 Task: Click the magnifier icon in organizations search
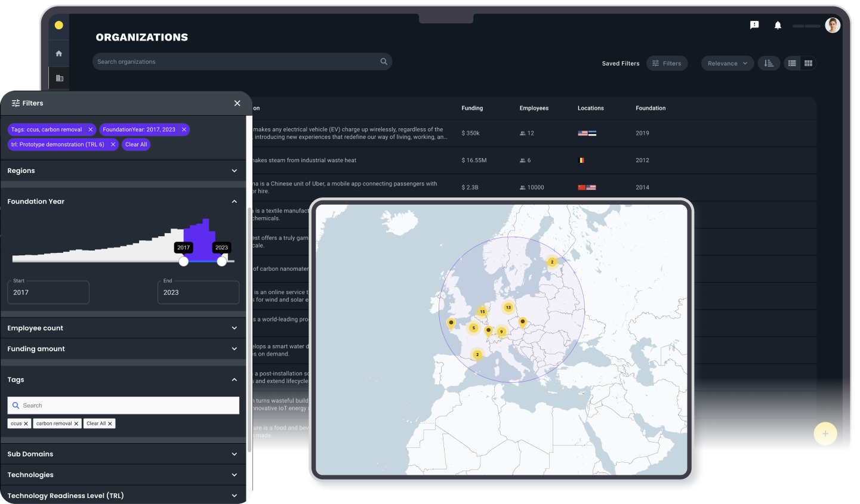384,61
